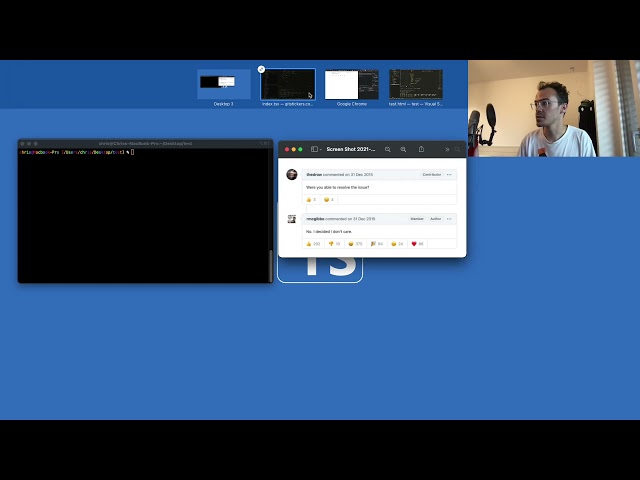
Task: Click the second comment's author username
Action: tap(315, 219)
